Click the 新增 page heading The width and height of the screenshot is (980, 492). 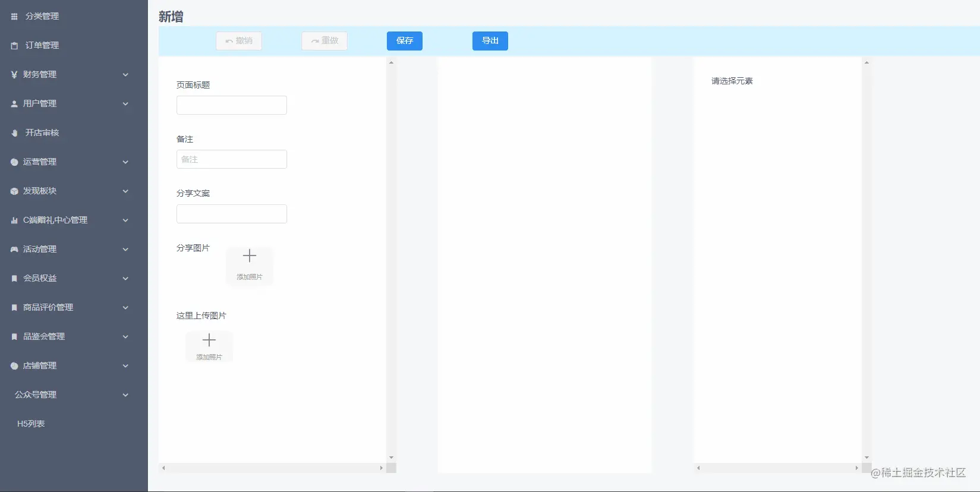point(171,17)
